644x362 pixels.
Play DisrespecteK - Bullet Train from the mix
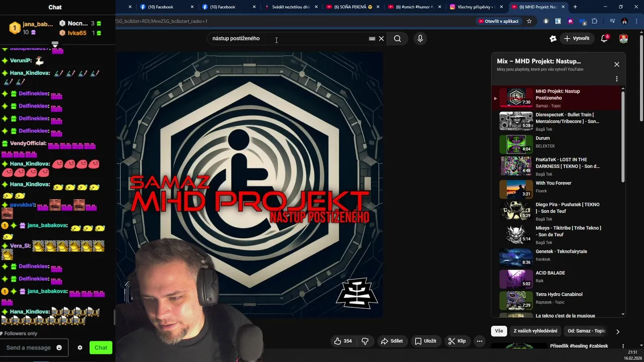point(556,121)
